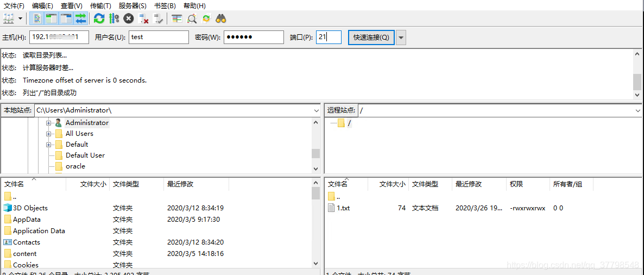Screen dimensions: 644x275
Task: Select AppData folder in local list
Action: (27, 220)
